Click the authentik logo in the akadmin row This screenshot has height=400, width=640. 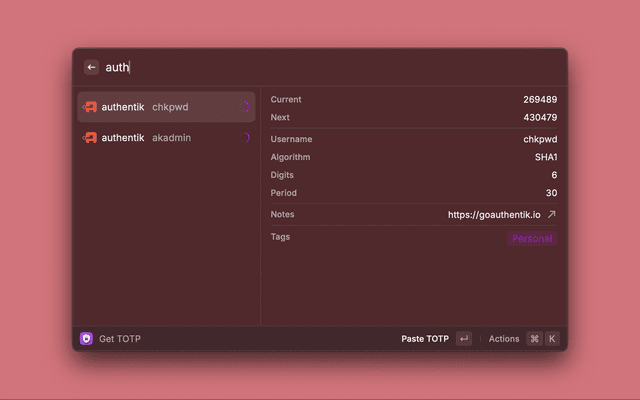point(90,137)
